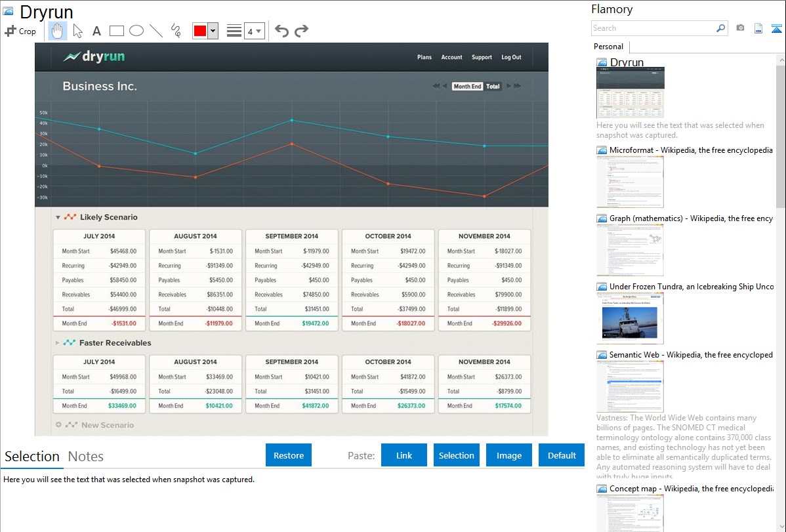The image size is (786, 532).
Task: Pick the rectangle shape tool
Action: point(116,31)
